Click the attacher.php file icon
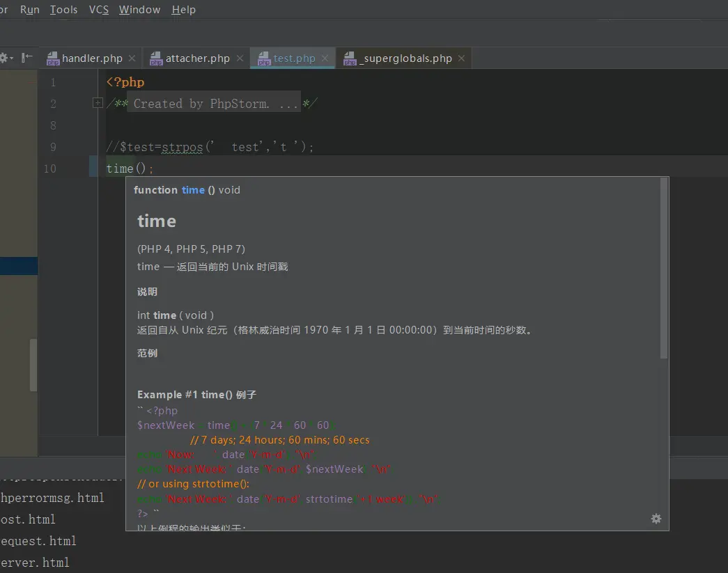Image resolution: width=728 pixels, height=573 pixels. click(156, 58)
